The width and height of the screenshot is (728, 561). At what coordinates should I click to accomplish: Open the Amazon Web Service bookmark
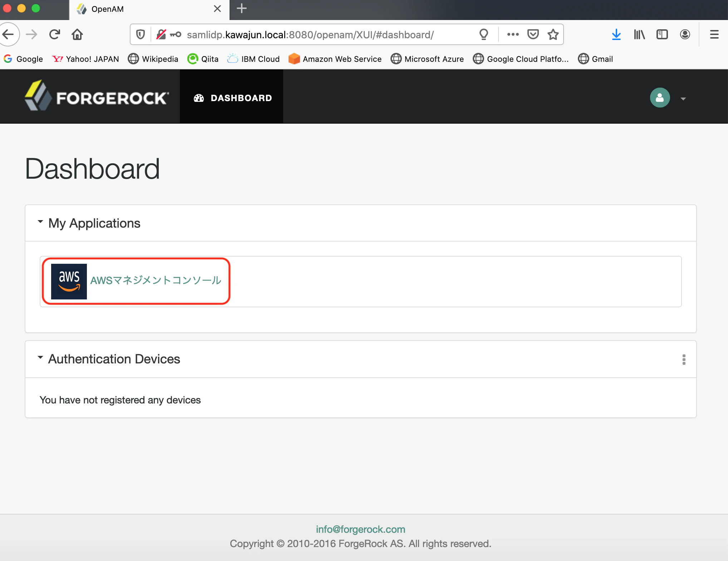click(335, 59)
